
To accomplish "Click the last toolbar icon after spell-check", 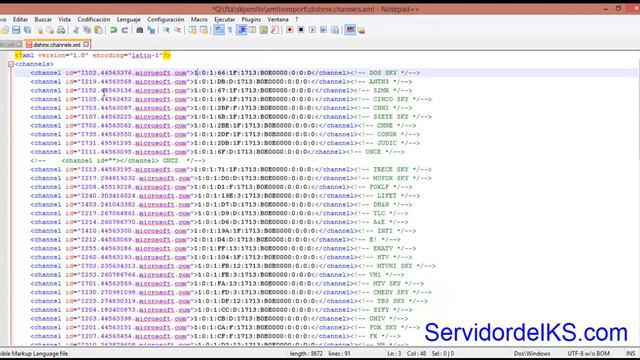I will pos(361,30).
